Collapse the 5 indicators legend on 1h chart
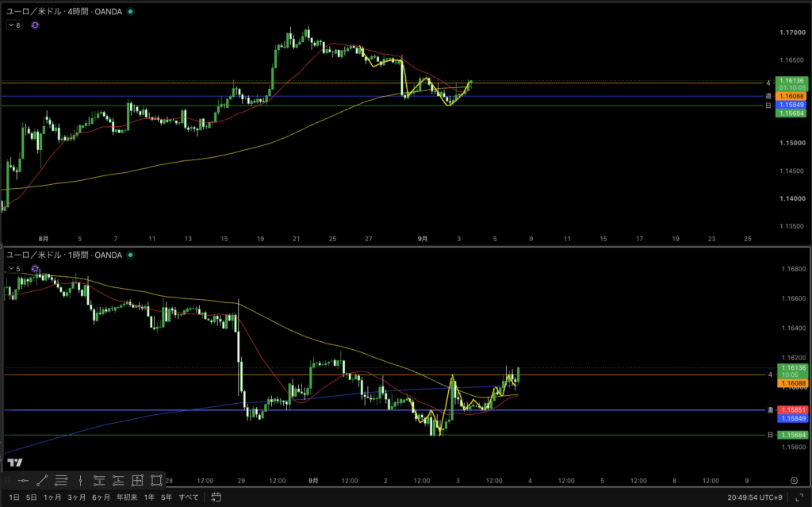Image resolution: width=812 pixels, height=507 pixels. tap(14, 268)
